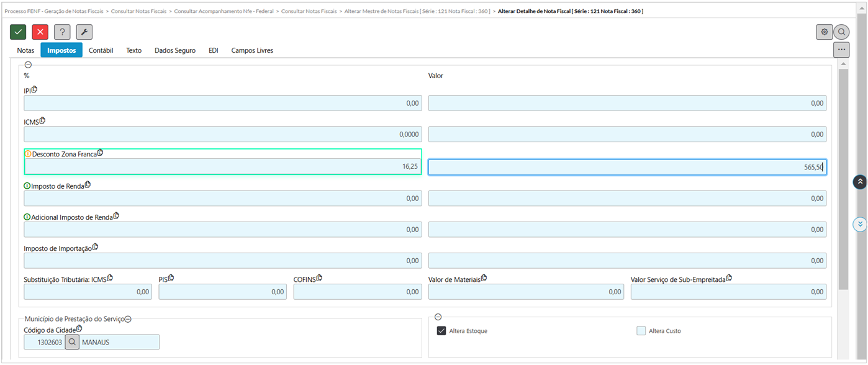The width and height of the screenshot is (868, 365).
Task: Click the wrench tools button
Action: pyautogui.click(x=84, y=32)
